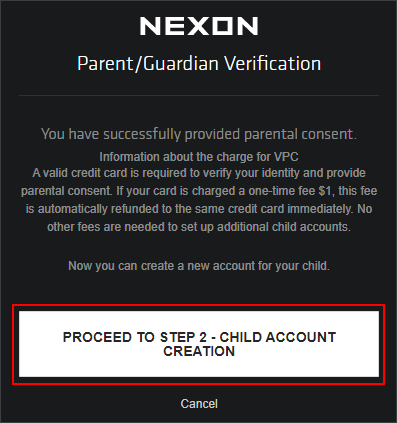Click the word Verification in the title
Image resolution: width=397 pixels, height=423 pixels.
tap(272, 63)
